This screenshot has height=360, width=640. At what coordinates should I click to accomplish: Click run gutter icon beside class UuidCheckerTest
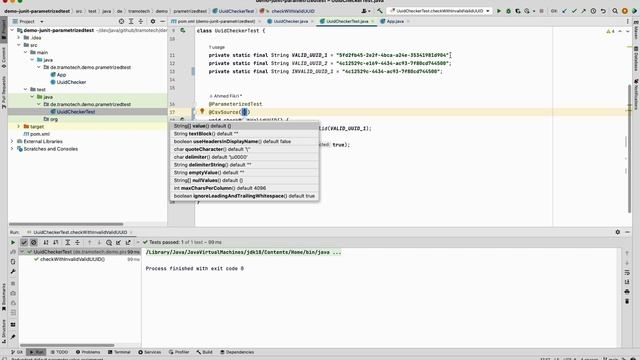[182, 31]
